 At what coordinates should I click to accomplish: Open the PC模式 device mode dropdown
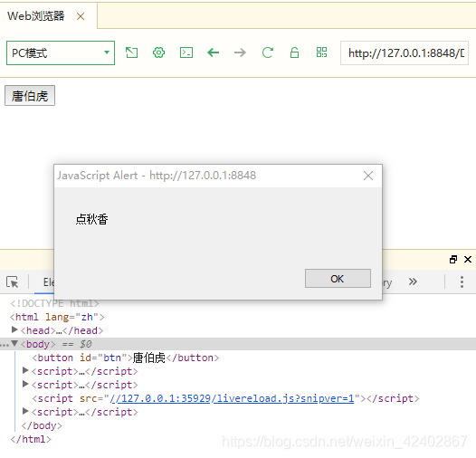coord(61,52)
